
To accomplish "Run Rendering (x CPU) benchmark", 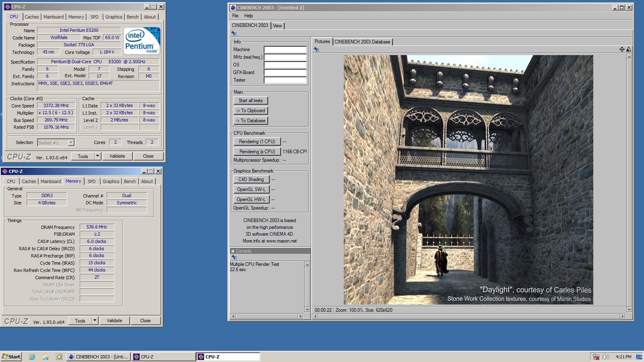I will point(257,152).
